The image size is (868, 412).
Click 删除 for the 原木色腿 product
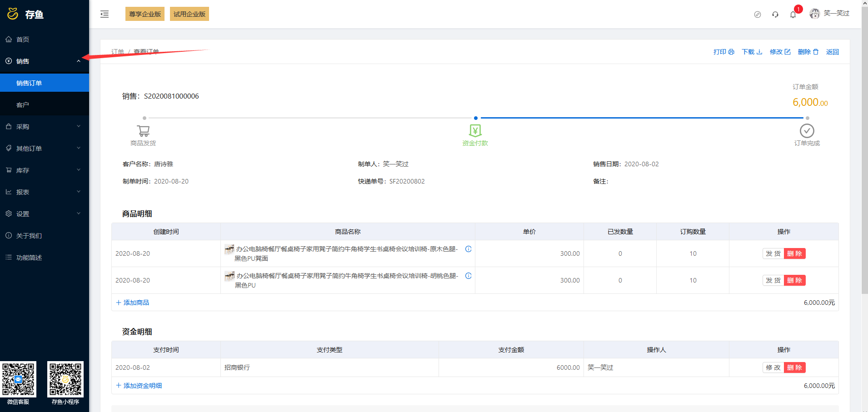pyautogui.click(x=794, y=253)
